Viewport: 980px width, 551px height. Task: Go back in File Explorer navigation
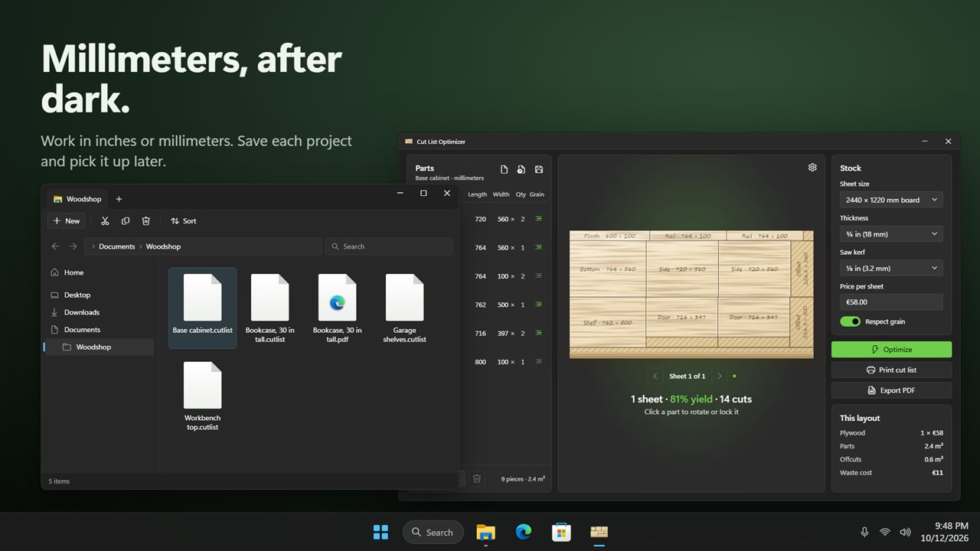click(55, 246)
